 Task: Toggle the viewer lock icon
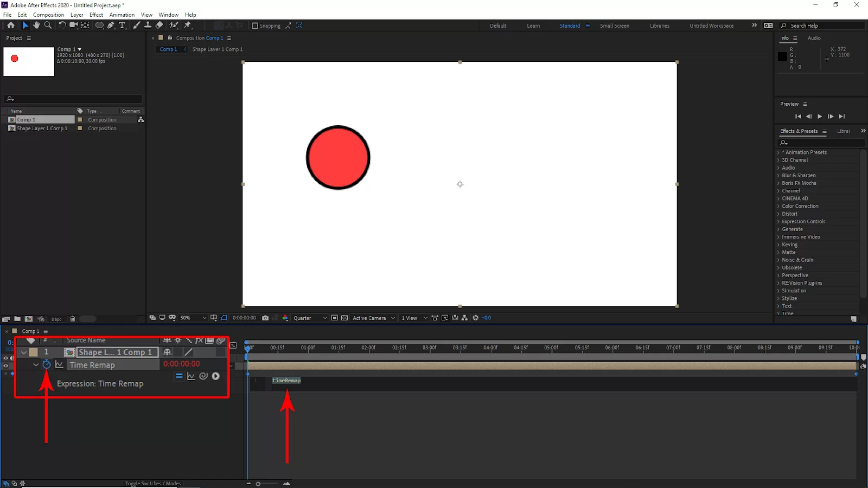tap(170, 38)
